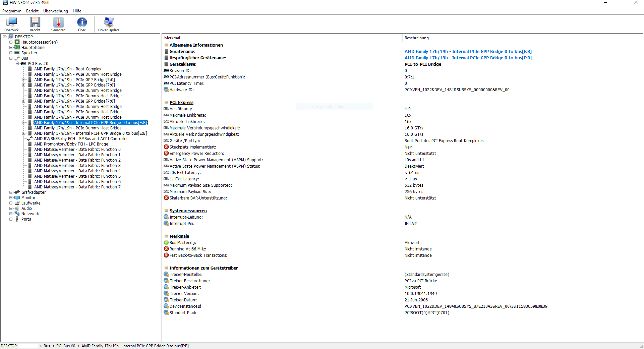
Task: Expand the Netzwerk node
Action: 11,214
